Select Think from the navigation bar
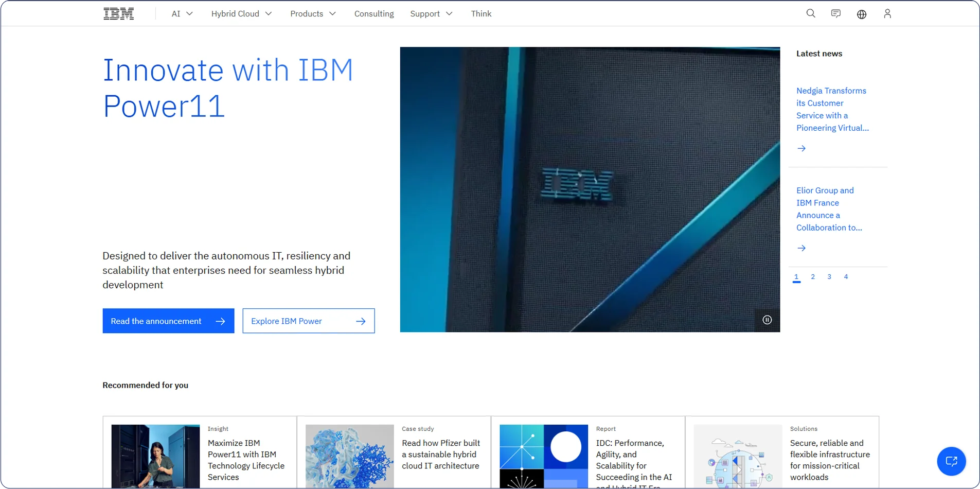This screenshot has width=980, height=489. 480,13
